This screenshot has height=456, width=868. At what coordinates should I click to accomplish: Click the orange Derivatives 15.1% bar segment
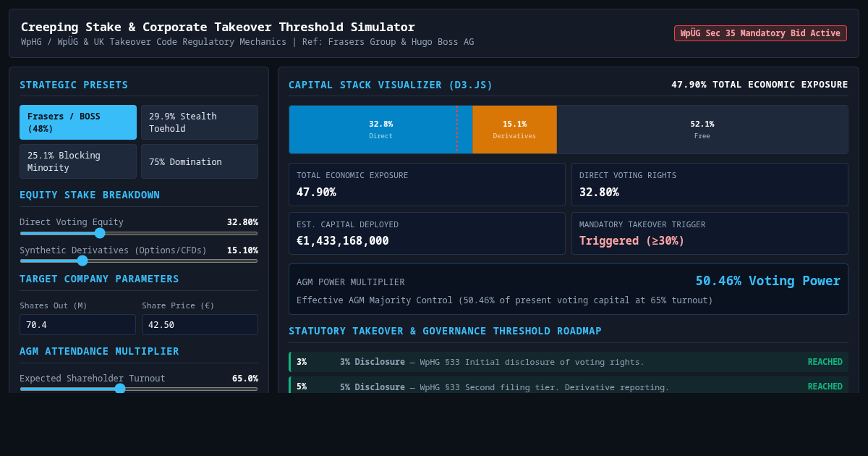(514, 130)
